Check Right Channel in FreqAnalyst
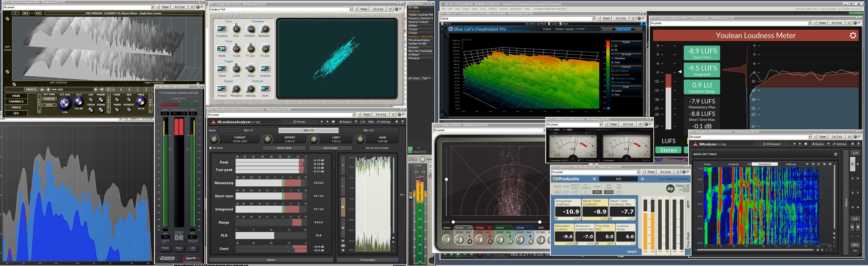868x266 pixels. (x=613, y=75)
